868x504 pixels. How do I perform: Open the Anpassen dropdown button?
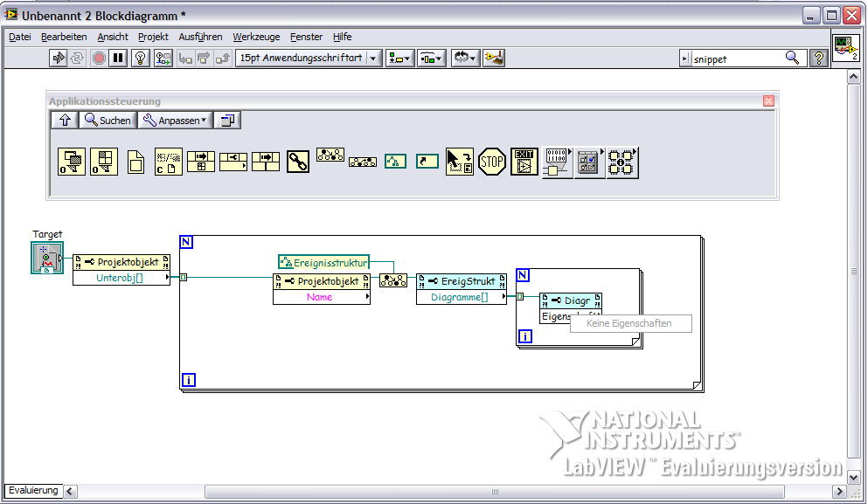(175, 120)
